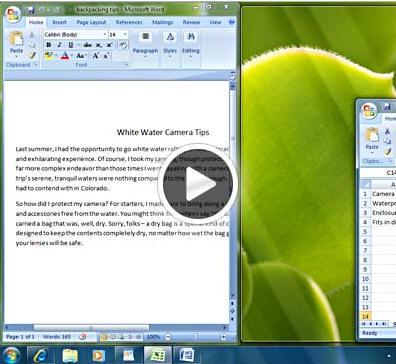
Task: Open the Styles gallery button
Action: point(170,43)
